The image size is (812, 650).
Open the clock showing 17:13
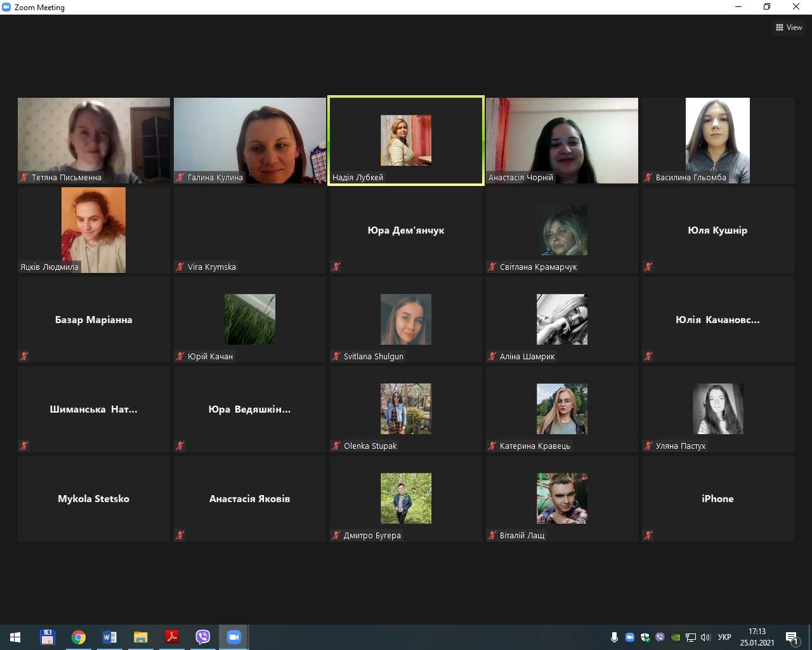[x=757, y=637]
